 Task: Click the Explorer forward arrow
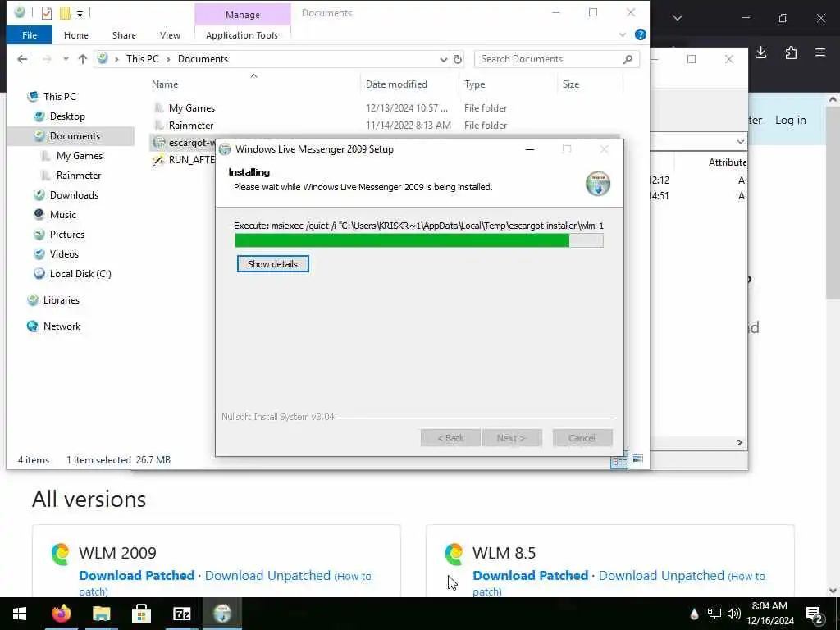pos(47,59)
